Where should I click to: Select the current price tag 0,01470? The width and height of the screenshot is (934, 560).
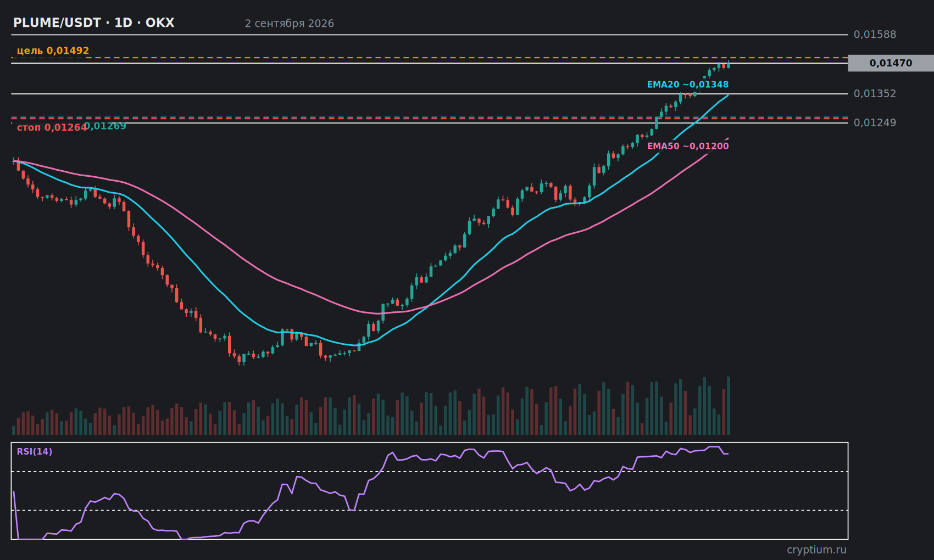point(891,63)
